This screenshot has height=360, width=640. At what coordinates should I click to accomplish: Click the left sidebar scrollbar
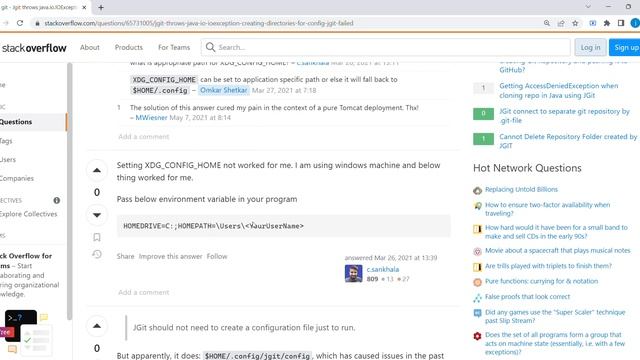click(70, 191)
